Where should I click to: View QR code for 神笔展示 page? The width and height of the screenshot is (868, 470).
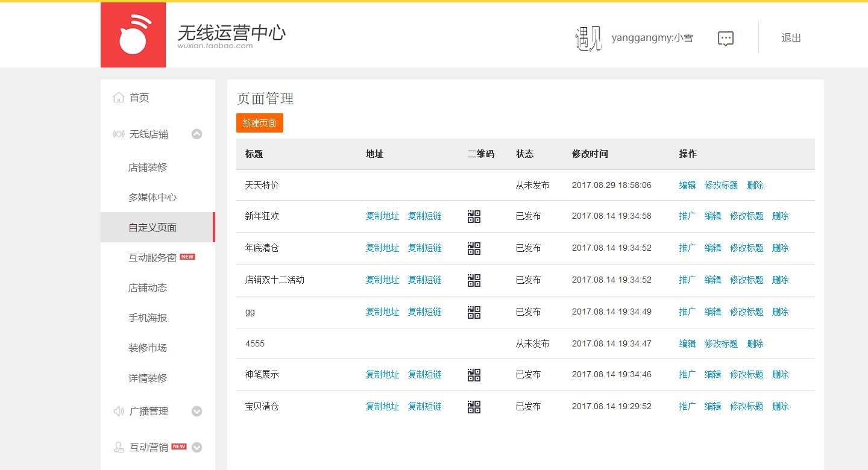[x=474, y=375]
